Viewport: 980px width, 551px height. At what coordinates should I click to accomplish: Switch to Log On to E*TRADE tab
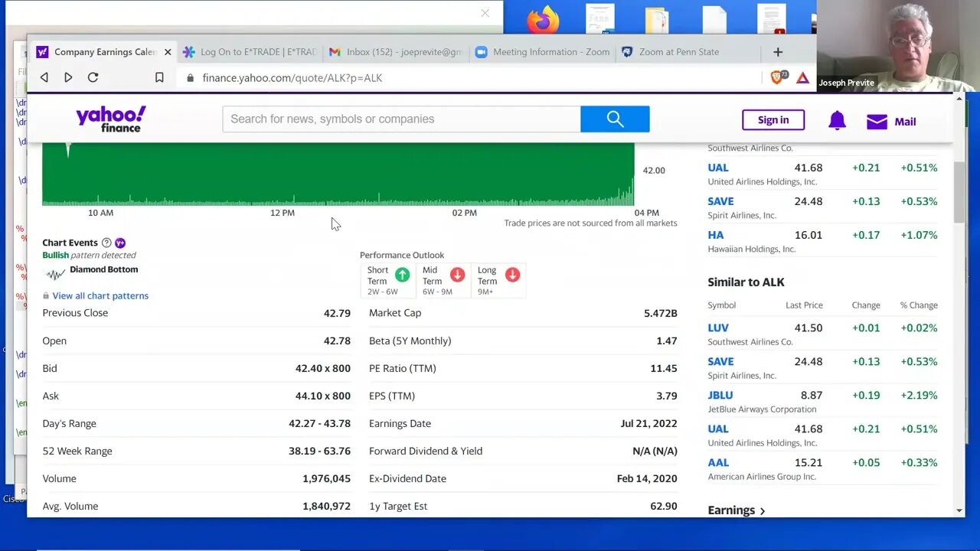pos(250,52)
